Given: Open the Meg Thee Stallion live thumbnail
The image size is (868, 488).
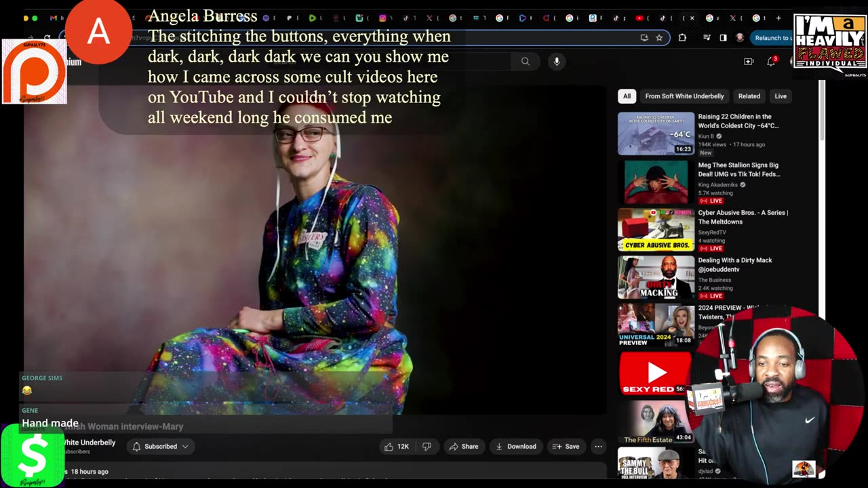Looking at the screenshot, I should 656,182.
